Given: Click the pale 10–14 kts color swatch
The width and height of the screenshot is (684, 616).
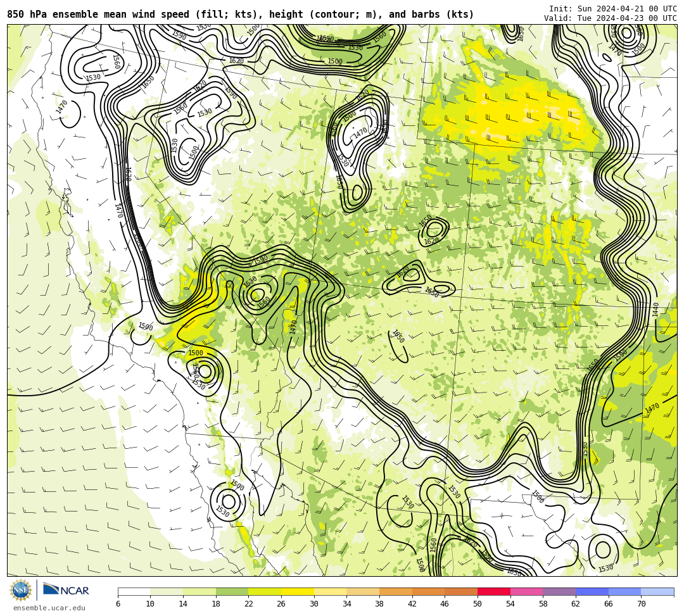Looking at the screenshot, I should [x=167, y=591].
